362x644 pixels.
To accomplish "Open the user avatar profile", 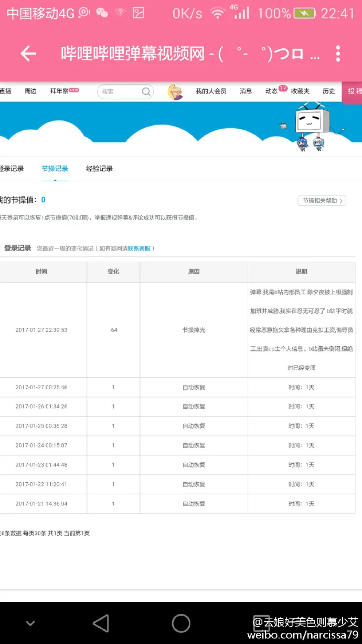I will [175, 91].
